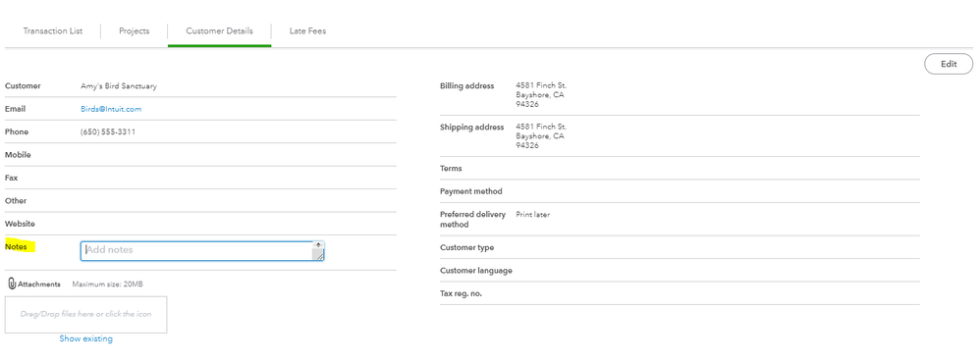This screenshot has height=363, width=980.
Task: Select the phone number (650) 555-3311
Action: point(107,131)
